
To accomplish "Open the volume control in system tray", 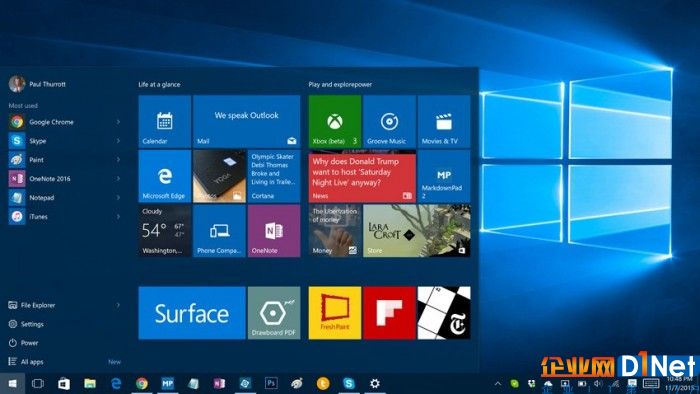I will (598, 383).
